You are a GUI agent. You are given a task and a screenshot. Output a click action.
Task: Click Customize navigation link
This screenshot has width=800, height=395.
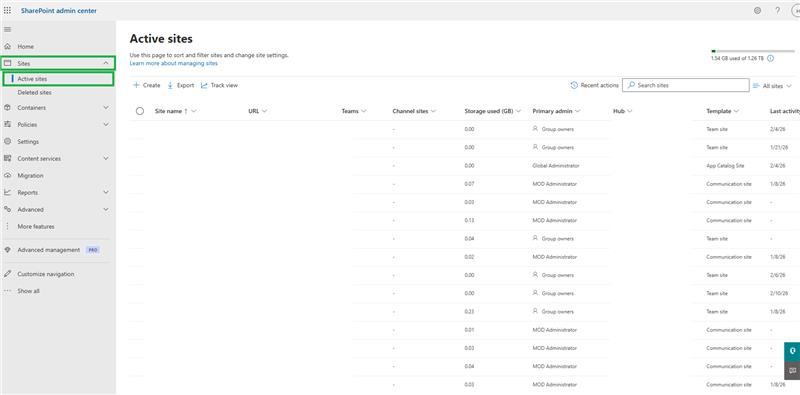[45, 274]
